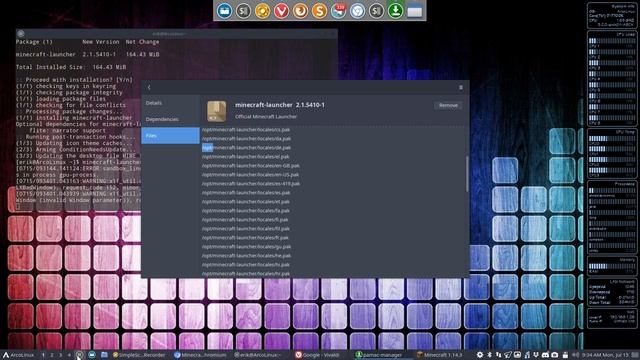Focus the Google - Vivaldi taskbar entry
640x360 pixels.
(317, 355)
